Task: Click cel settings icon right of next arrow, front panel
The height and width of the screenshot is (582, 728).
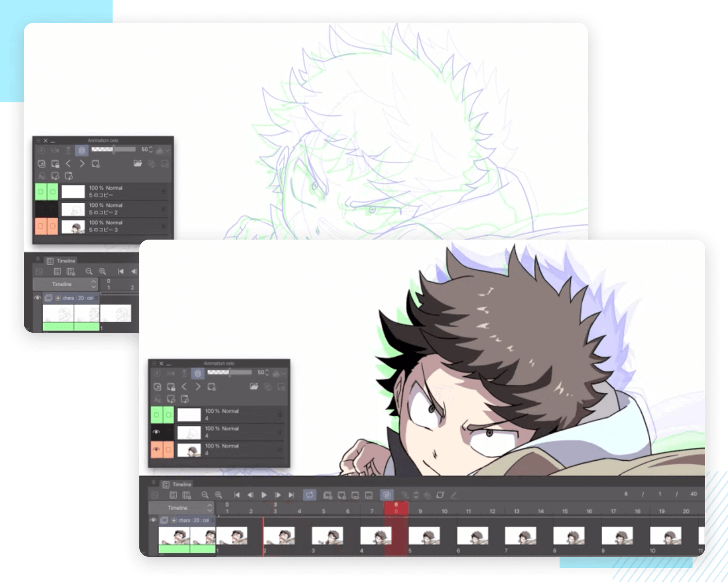Action: 212,387
